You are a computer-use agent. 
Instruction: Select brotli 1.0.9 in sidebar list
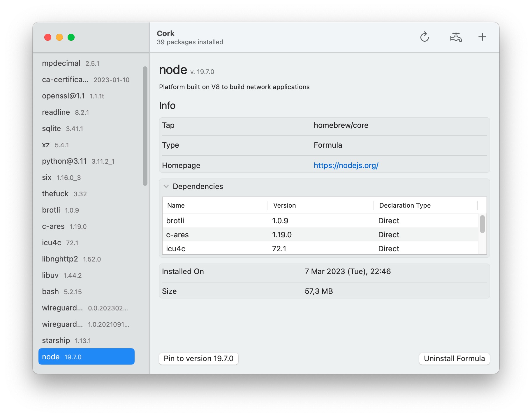click(x=87, y=210)
